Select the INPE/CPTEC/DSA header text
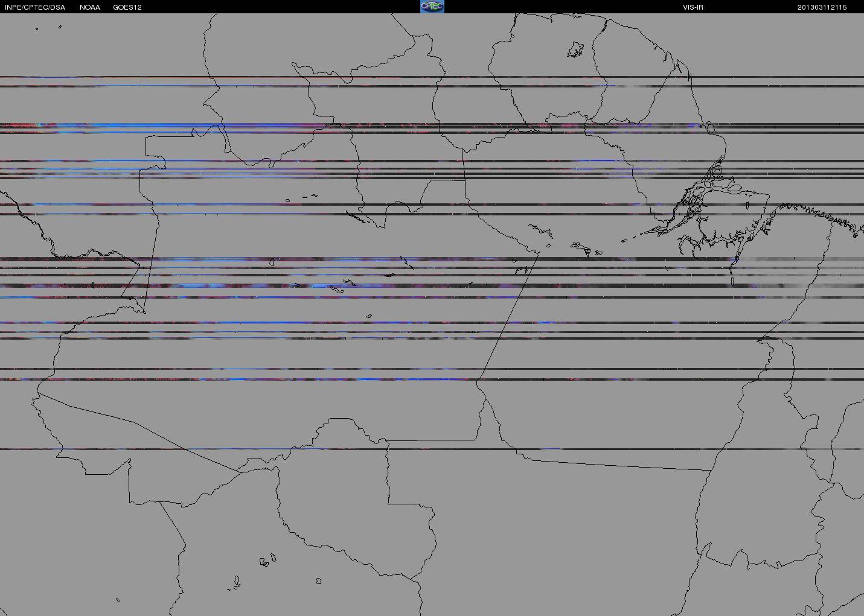This screenshot has height=616, width=864. tap(34, 7)
